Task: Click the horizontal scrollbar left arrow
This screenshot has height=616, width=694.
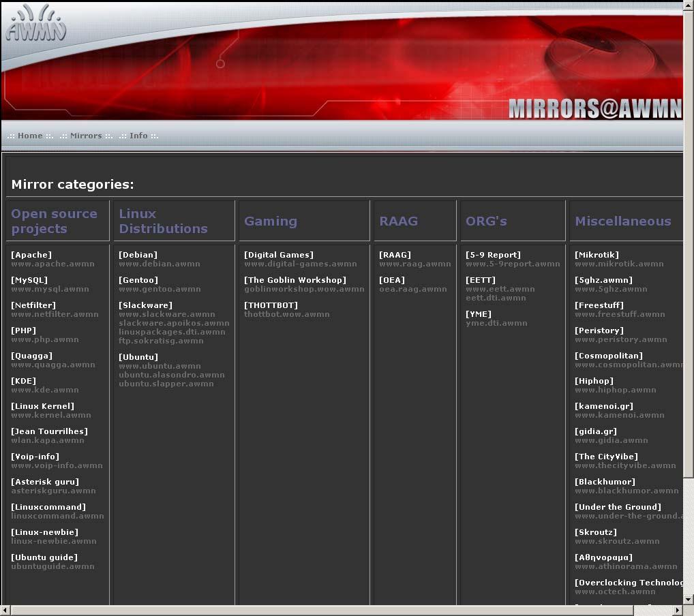Action: tap(5, 610)
